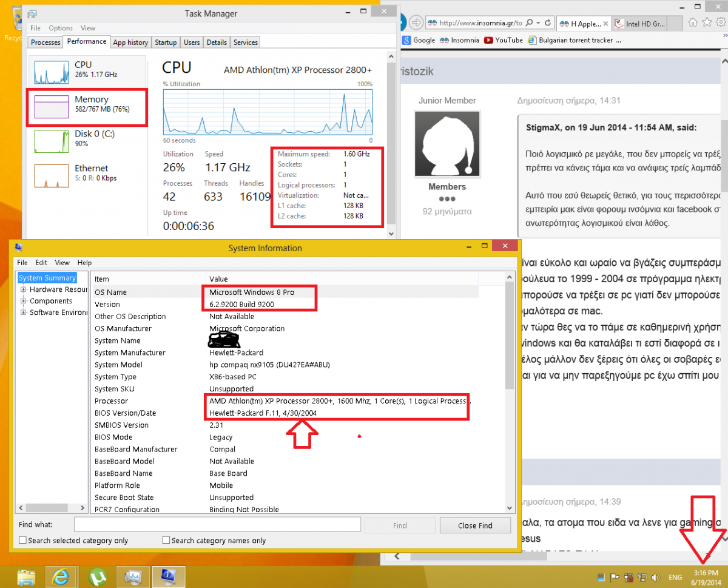Refresh the page in Internet Explorer
The height and width of the screenshot is (588, 728).
548,23
